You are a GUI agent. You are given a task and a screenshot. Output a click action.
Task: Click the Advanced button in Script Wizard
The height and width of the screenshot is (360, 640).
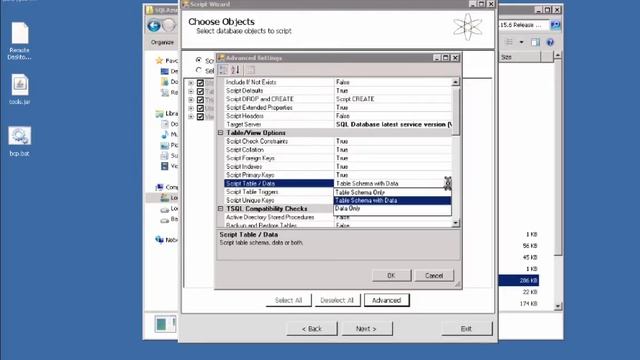pyautogui.click(x=387, y=300)
